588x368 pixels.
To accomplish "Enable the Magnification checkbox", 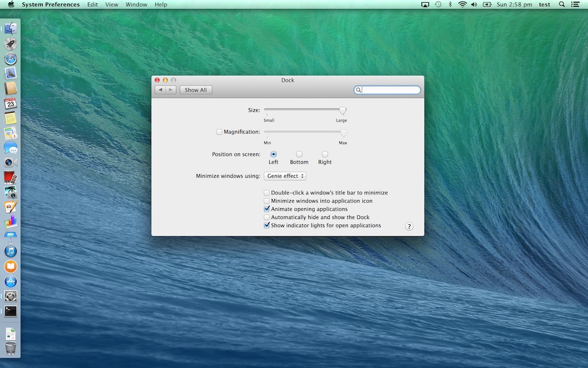I will pyautogui.click(x=219, y=132).
